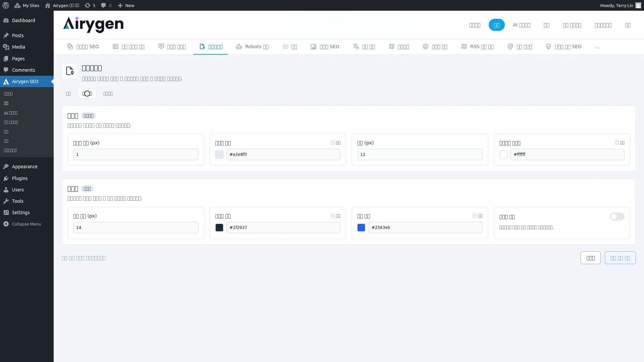
Task: Select the Airygen SEO sidebar menu
Action: click(27, 81)
